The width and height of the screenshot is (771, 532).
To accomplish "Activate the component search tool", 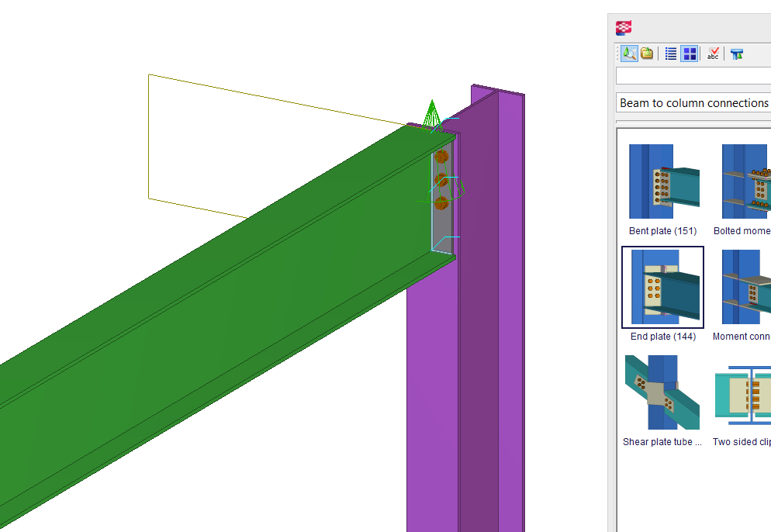I will (x=629, y=53).
